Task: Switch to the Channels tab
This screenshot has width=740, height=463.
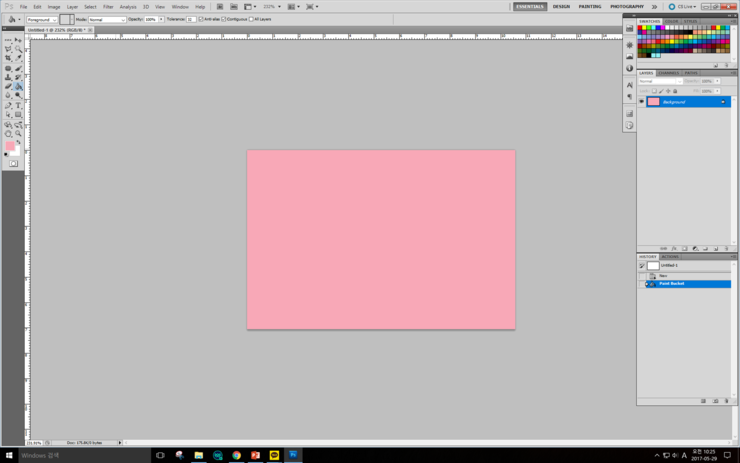Action: tap(669, 73)
